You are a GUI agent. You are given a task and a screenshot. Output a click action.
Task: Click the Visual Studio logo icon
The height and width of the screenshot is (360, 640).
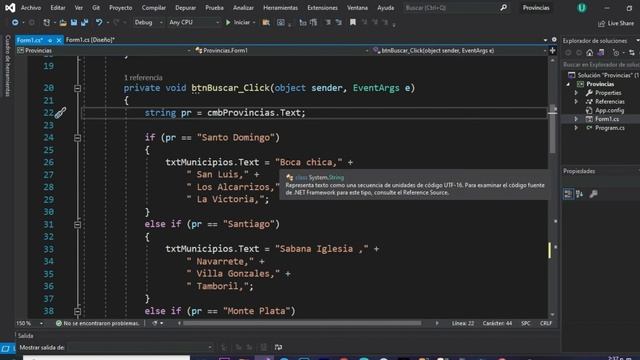click(x=10, y=7)
